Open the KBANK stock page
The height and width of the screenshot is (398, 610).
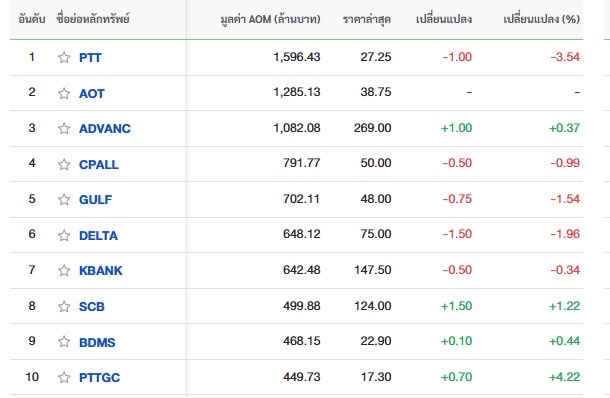point(100,270)
